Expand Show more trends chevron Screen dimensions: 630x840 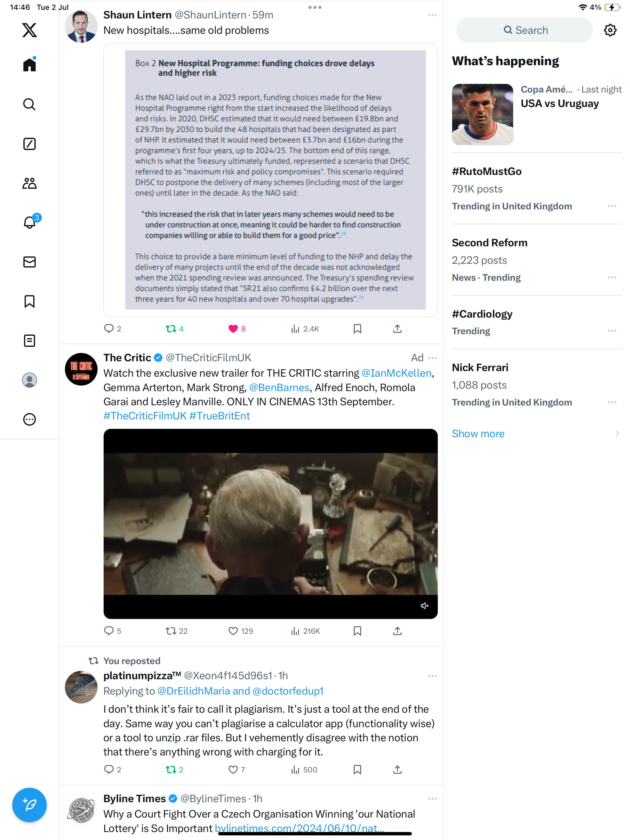(x=617, y=434)
